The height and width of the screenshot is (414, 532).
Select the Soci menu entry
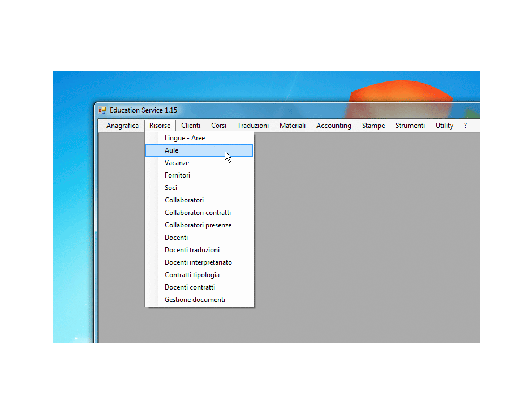tap(199, 188)
